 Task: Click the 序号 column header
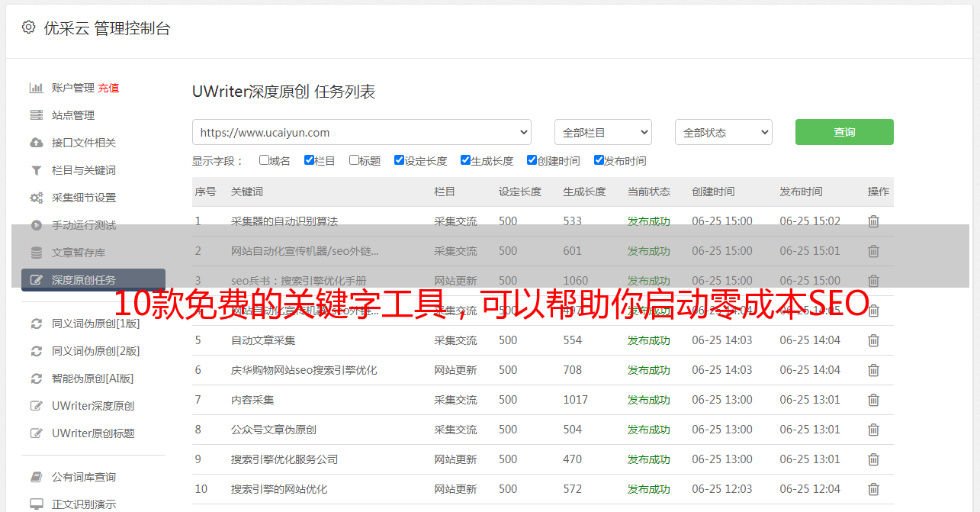point(205,192)
